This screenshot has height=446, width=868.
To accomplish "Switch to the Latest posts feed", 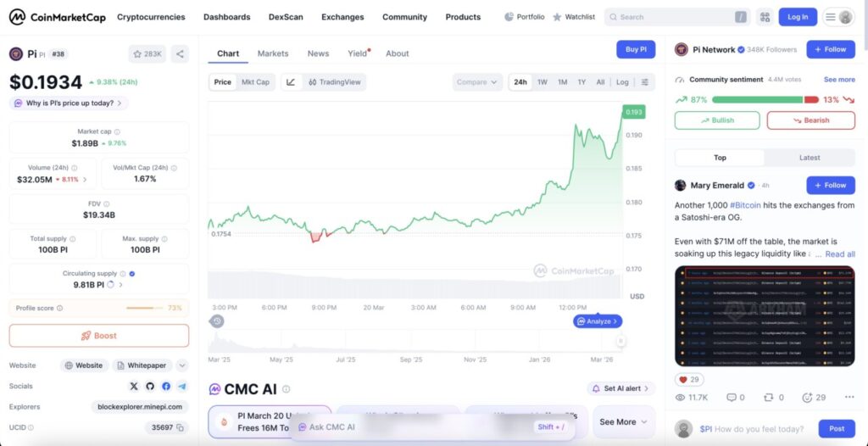I will click(x=810, y=158).
